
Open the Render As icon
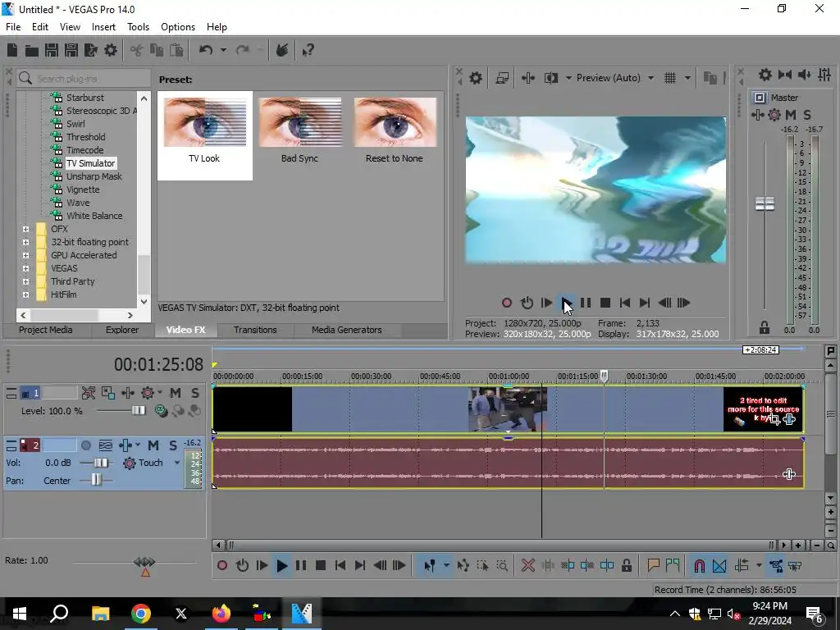[x=91, y=50]
